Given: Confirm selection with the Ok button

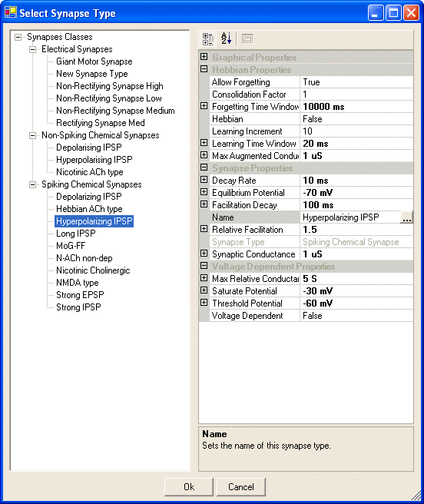Looking at the screenshot, I should point(189,486).
